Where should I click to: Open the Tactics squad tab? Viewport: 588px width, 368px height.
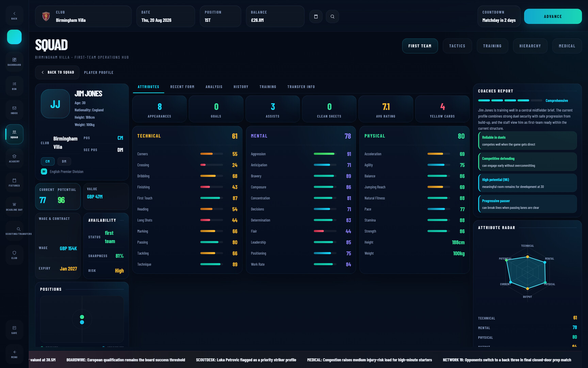coord(457,46)
